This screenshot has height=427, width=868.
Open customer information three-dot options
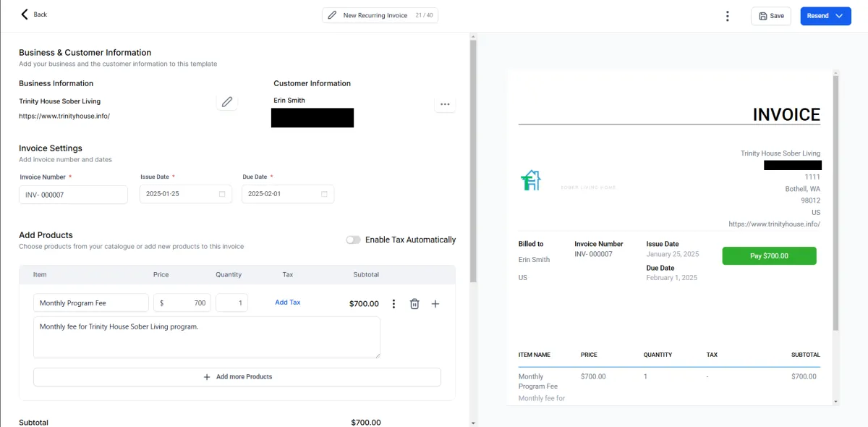click(x=445, y=104)
